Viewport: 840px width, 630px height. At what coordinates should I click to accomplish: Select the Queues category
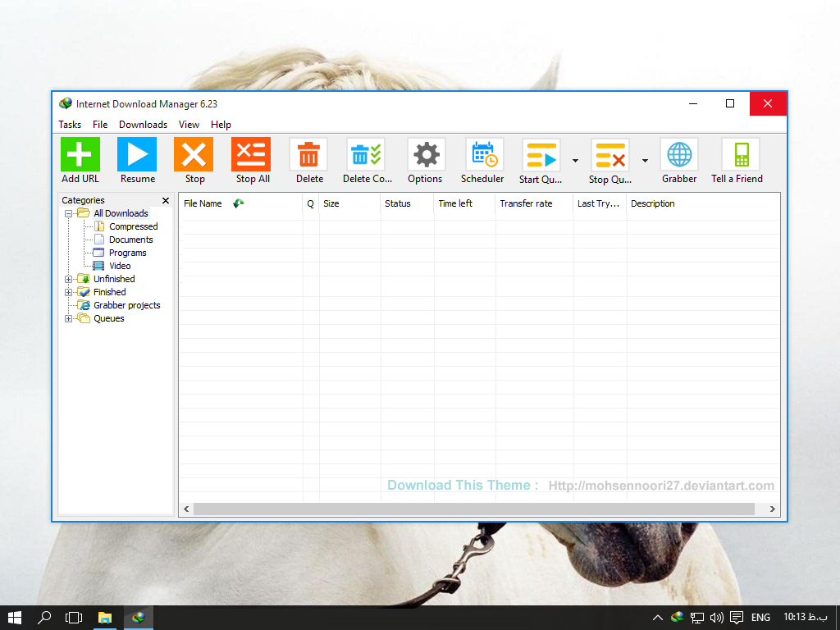coord(109,318)
